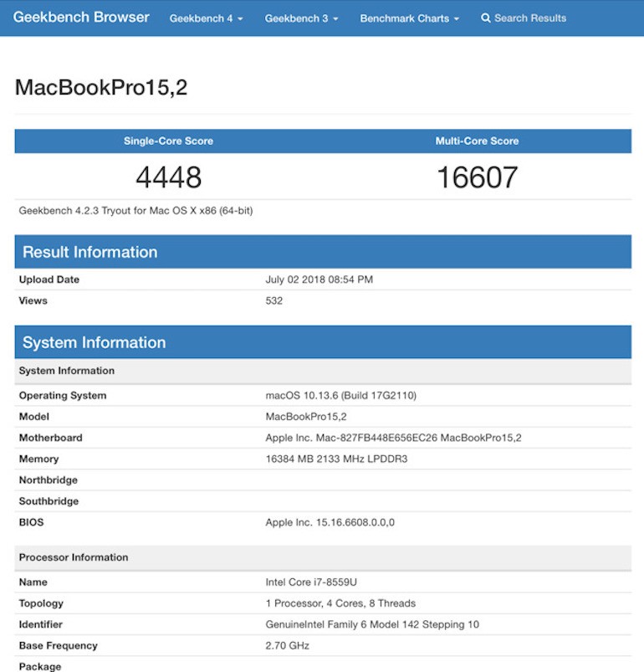Image resolution: width=644 pixels, height=672 pixels.
Task: Select the Processor Information subheading
Action: (74, 557)
